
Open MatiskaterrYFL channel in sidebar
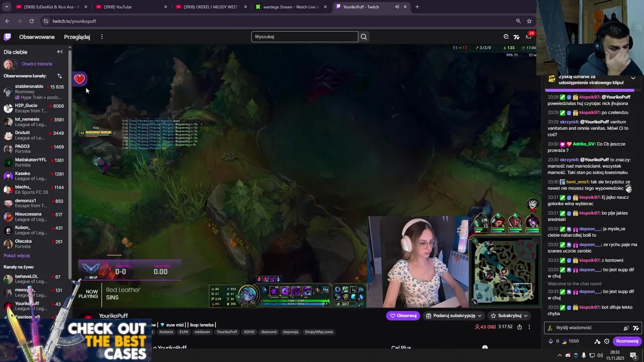[x=34, y=162]
